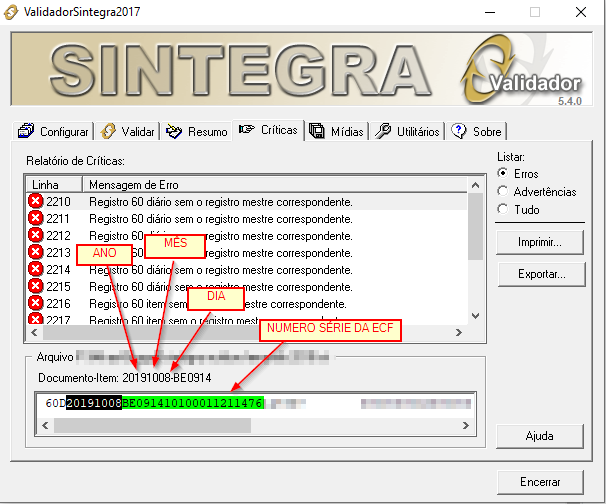Image resolution: width=606 pixels, height=504 pixels.
Task: Click the Imprimir... button
Action: tap(540, 242)
